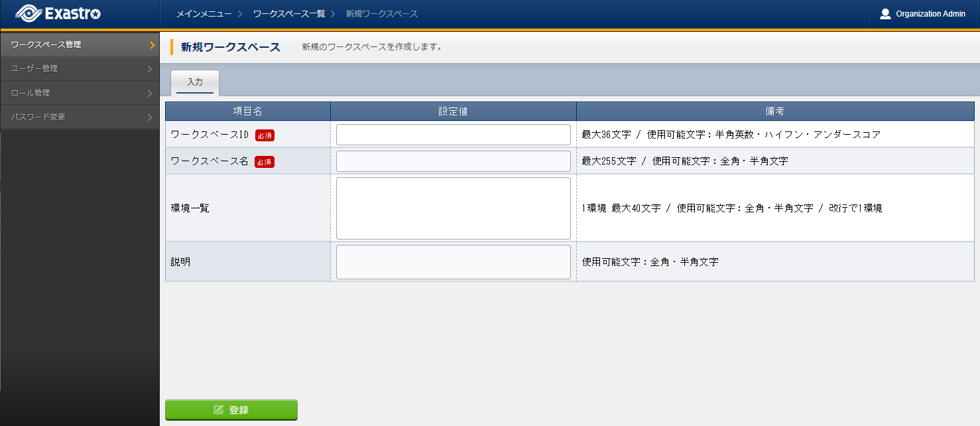Click the Exastro logo icon

(28, 13)
